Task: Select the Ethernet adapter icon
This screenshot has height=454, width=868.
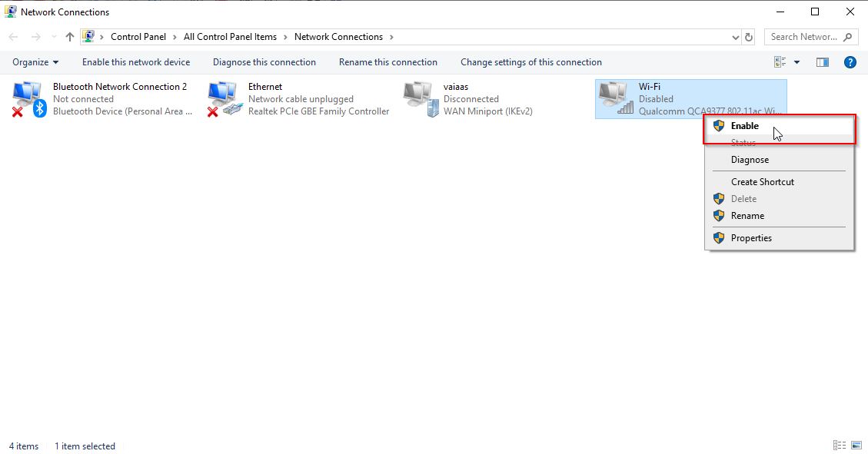Action: tap(224, 97)
